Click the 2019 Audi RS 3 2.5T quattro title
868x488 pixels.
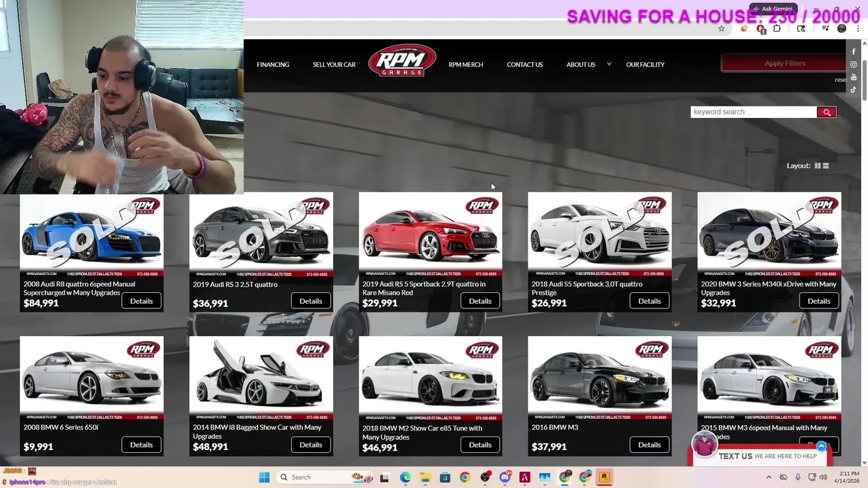click(x=235, y=284)
